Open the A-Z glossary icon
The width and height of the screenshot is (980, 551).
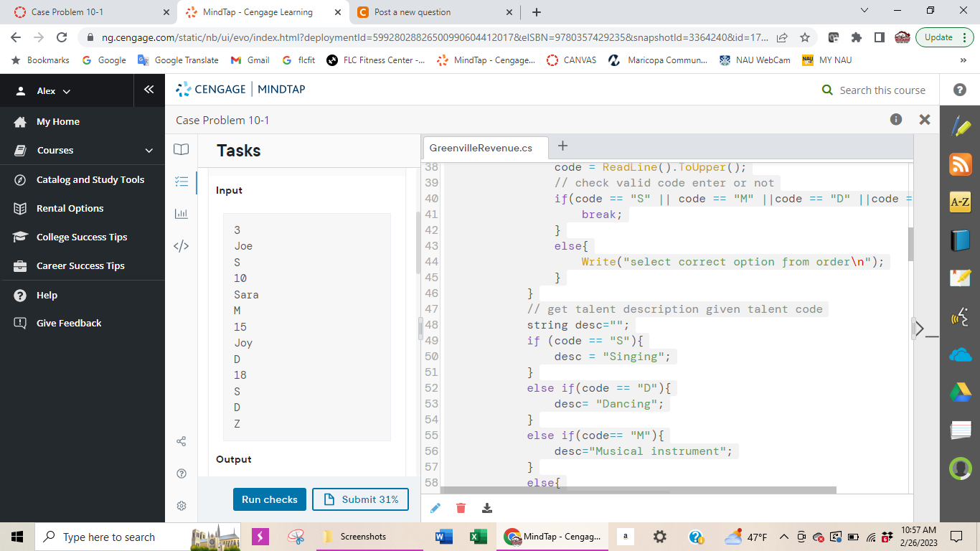[x=961, y=202]
